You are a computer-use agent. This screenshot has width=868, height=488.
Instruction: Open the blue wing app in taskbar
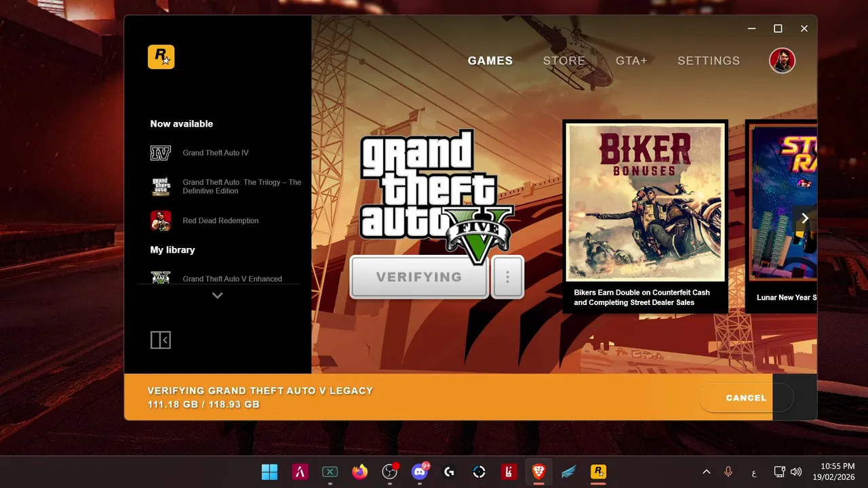568,472
